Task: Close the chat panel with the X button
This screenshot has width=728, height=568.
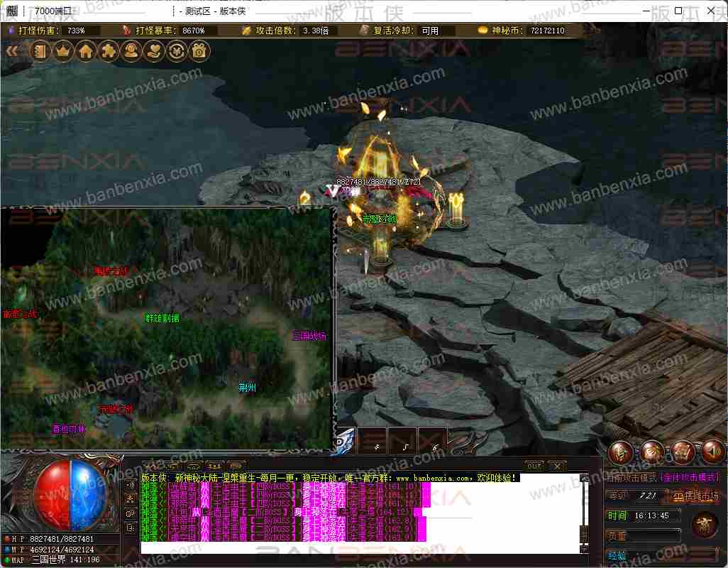Action: pos(557,466)
